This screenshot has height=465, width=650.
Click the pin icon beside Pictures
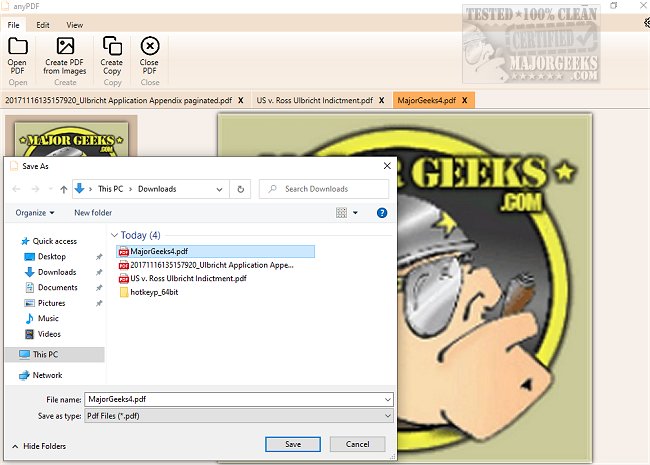coord(99,303)
